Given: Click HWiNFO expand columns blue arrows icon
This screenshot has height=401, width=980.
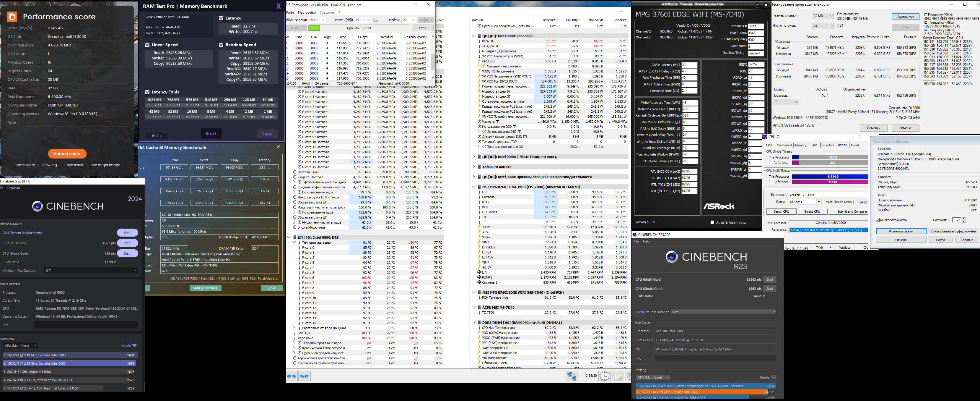Looking at the screenshot, I should pyautogui.click(x=292, y=376).
